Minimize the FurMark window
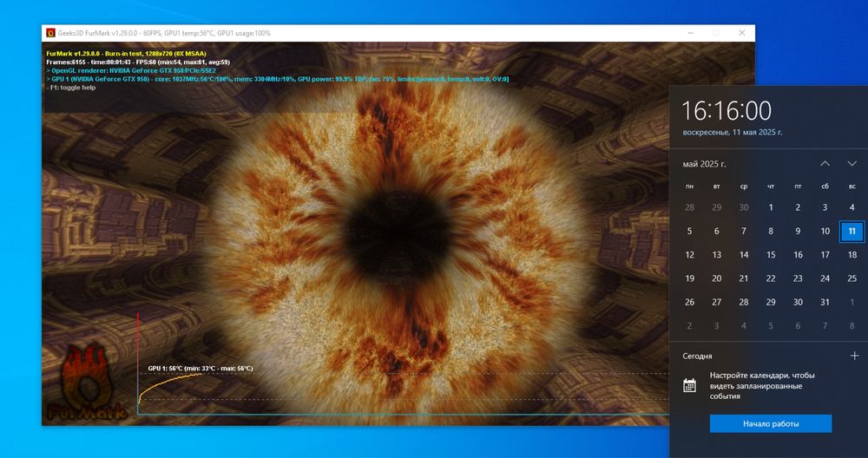This screenshot has height=458, width=868. pos(692,33)
